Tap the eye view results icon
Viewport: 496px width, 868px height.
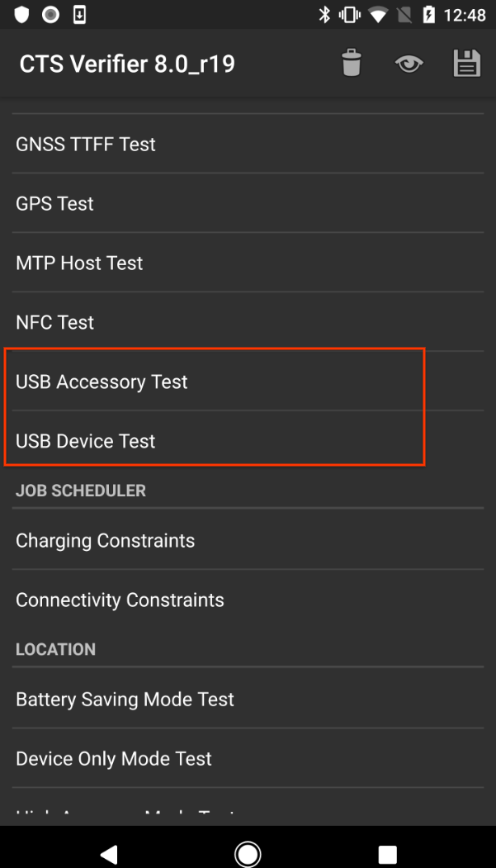[409, 63]
